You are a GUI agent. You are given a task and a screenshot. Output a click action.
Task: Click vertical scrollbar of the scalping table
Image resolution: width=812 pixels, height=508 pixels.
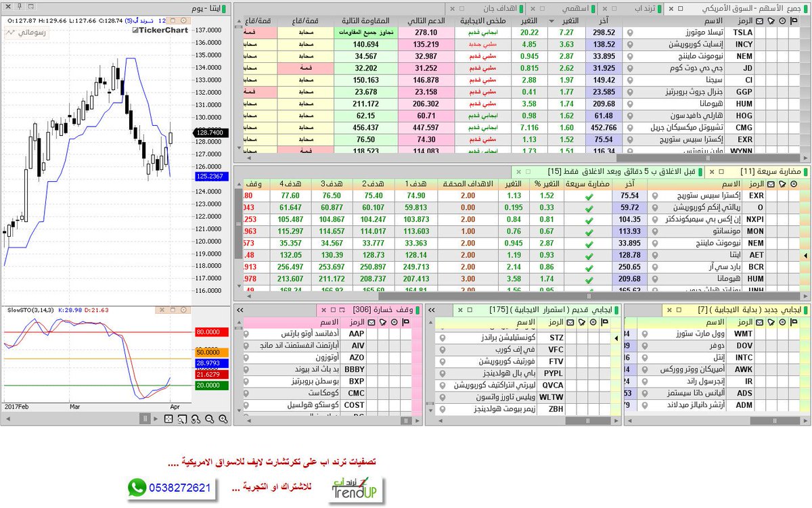238,223
